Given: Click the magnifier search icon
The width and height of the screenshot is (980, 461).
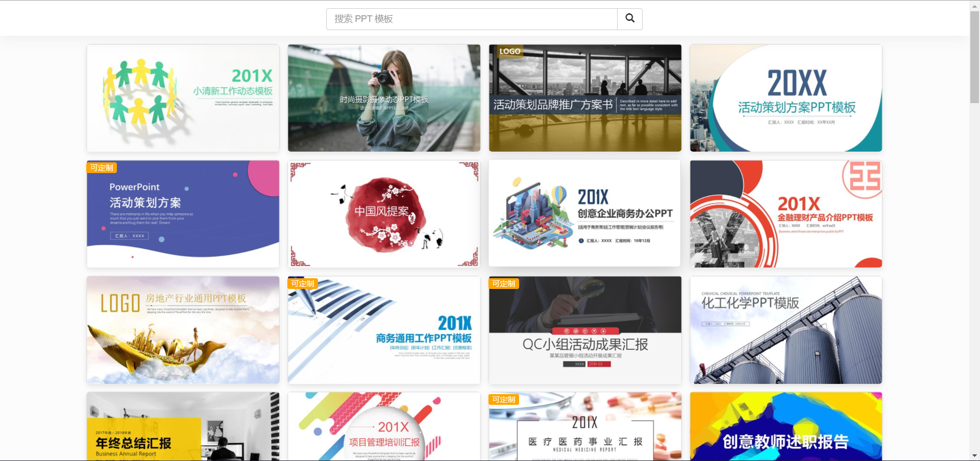Looking at the screenshot, I should (x=629, y=19).
